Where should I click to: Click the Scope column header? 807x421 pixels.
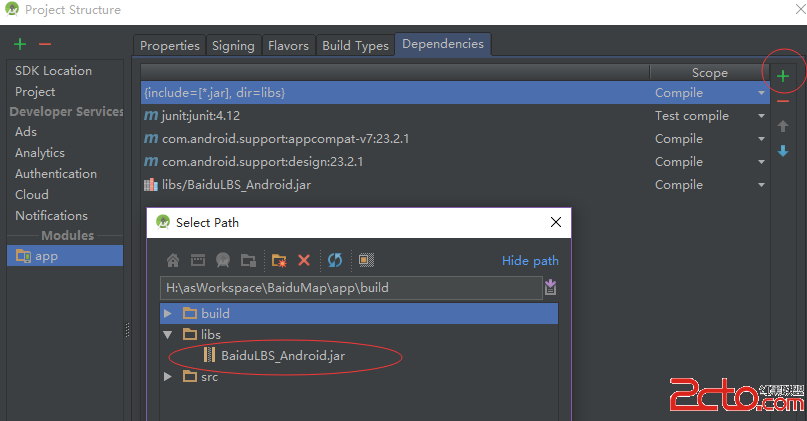click(710, 73)
